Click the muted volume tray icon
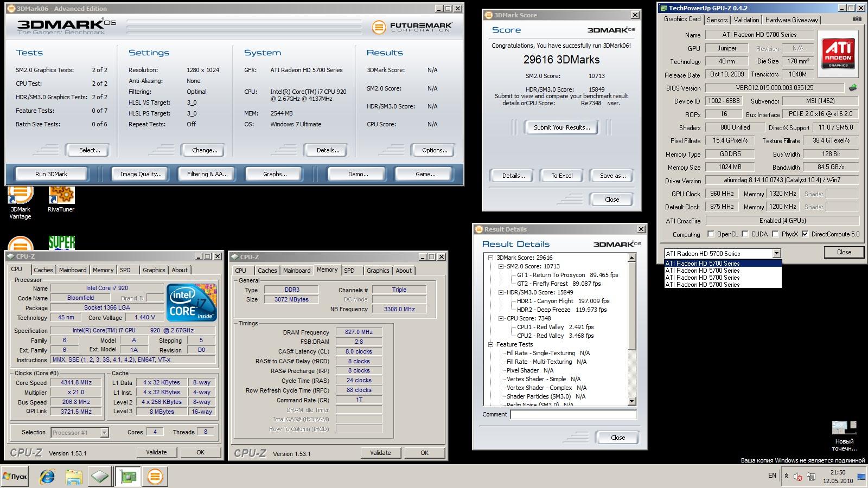Viewport: 868px width, 488px height. click(x=798, y=477)
